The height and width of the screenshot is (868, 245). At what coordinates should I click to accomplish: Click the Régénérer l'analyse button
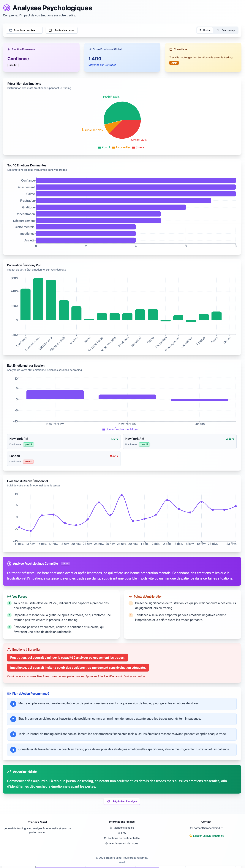tap(122, 801)
